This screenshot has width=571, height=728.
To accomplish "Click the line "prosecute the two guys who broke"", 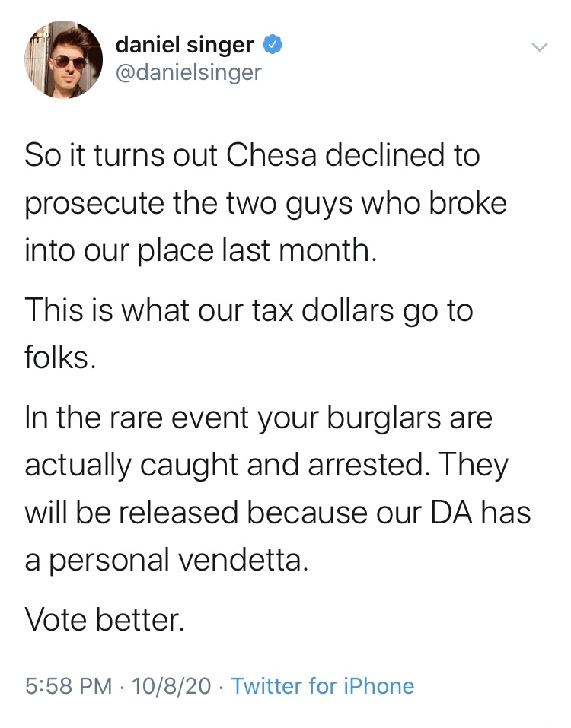I will point(266,203).
